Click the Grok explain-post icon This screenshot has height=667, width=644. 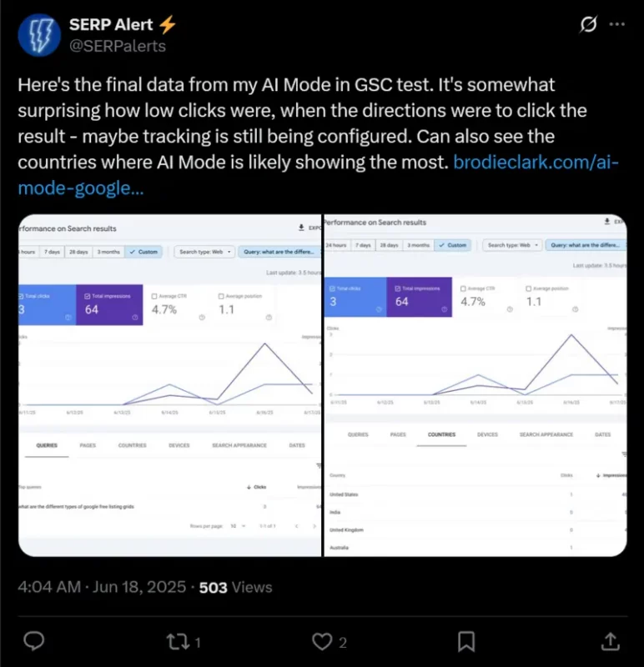pyautogui.click(x=588, y=24)
